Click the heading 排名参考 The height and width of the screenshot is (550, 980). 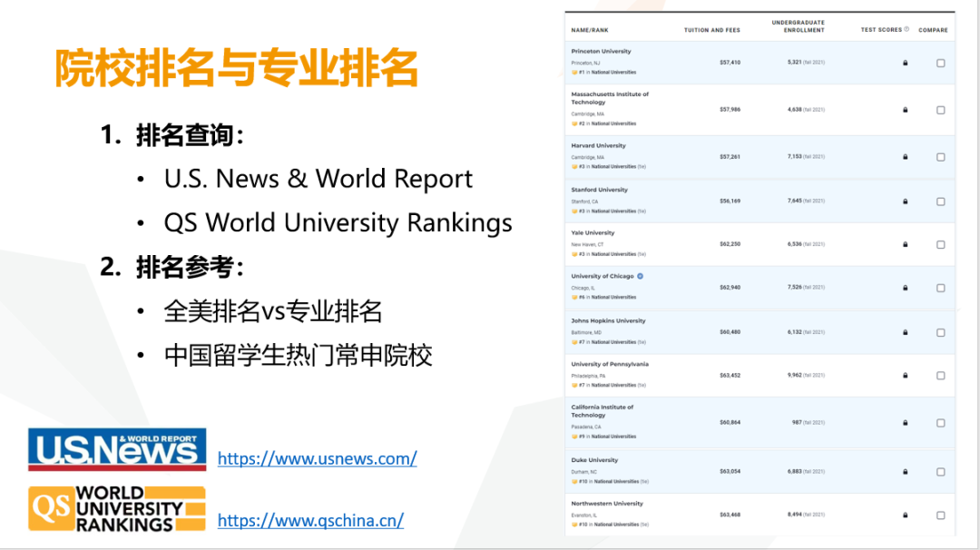pyautogui.click(x=190, y=267)
